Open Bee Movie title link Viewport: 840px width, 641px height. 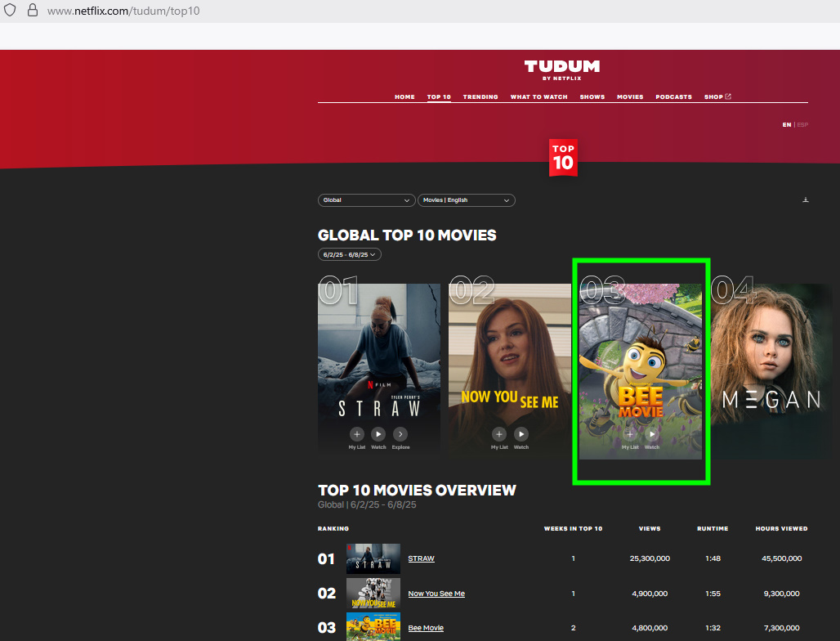426,628
